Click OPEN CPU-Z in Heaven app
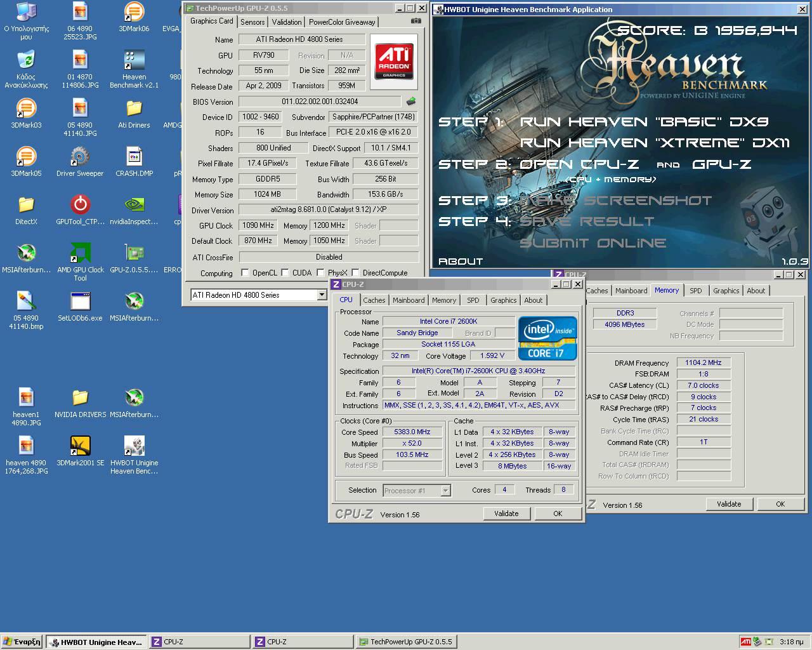 (579, 164)
